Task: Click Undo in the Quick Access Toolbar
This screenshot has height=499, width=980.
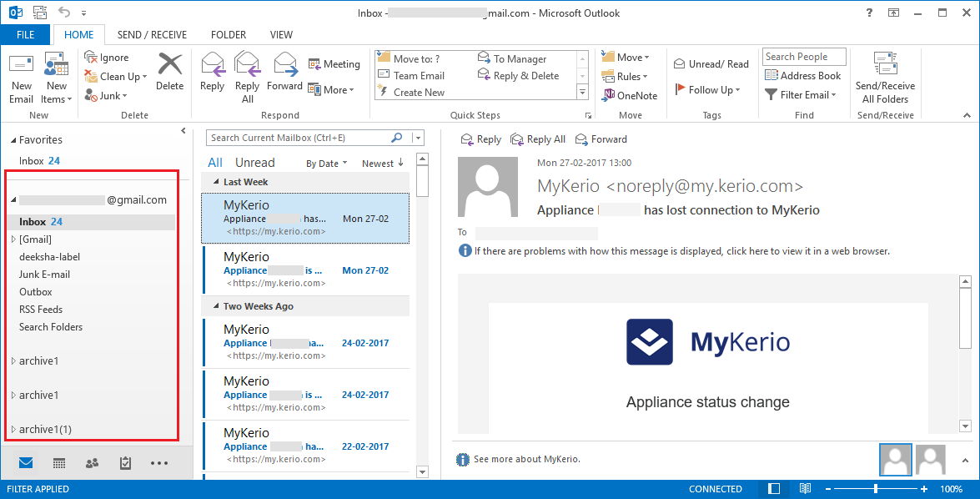Action: (x=63, y=12)
